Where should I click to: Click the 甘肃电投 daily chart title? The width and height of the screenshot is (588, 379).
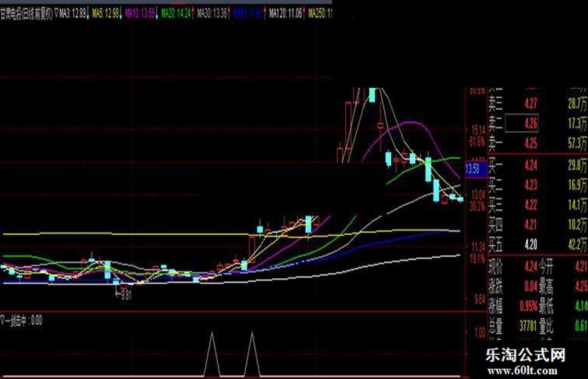click(x=26, y=14)
